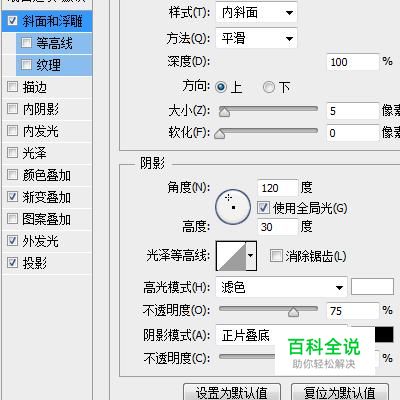This screenshot has width=400, height=400.
Task: Click the 复位为默认值 button
Action: [x=340, y=392]
